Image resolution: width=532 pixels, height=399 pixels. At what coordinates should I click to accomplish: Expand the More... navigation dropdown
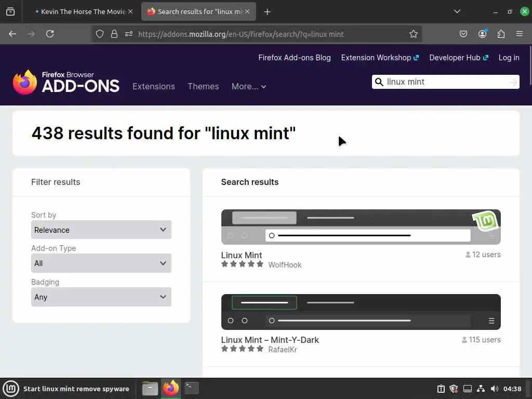(x=249, y=87)
